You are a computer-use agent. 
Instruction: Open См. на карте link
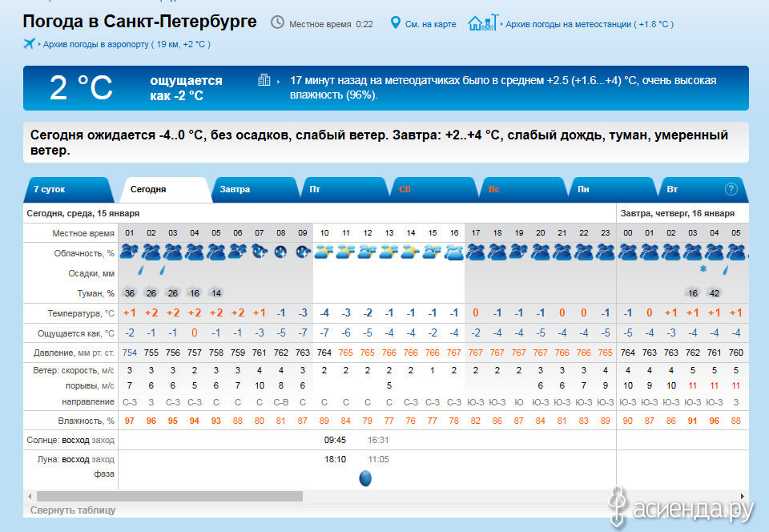point(431,24)
